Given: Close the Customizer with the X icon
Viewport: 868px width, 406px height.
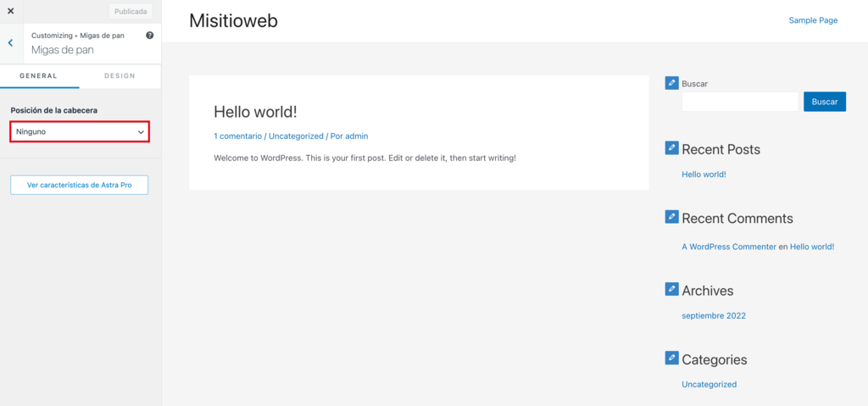Looking at the screenshot, I should 10,11.
